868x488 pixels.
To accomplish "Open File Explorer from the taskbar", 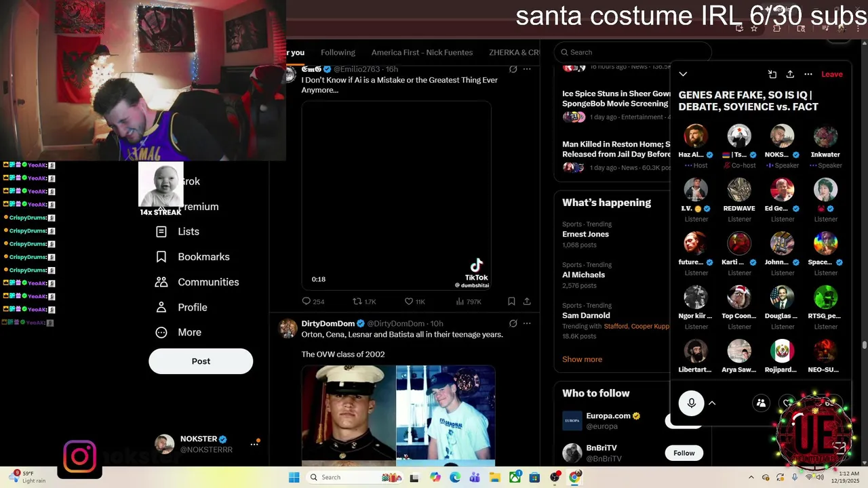I will coord(494,477).
